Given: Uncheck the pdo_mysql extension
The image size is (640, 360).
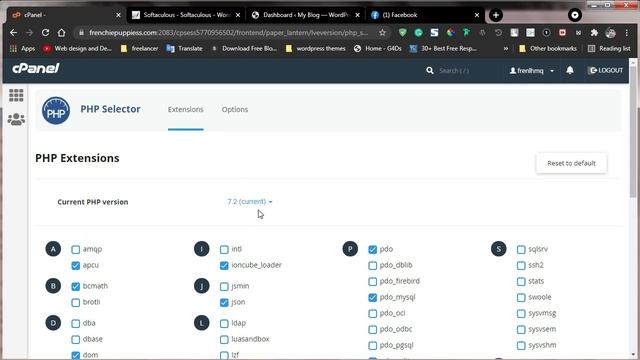Looking at the screenshot, I should tap(373, 298).
